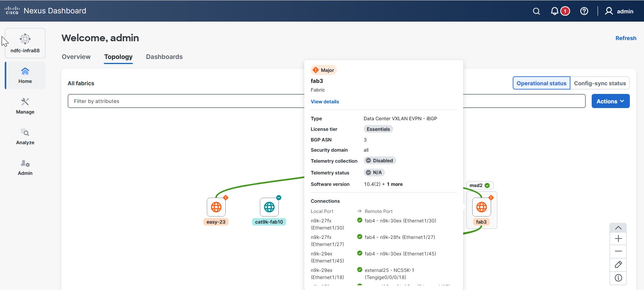Click the easy-23 label
The image size is (644, 290).
(x=216, y=222)
